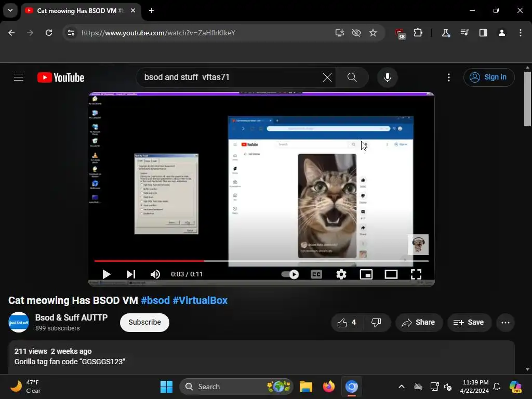
Task: Open the YouTube guide hamburger menu
Action: click(x=19, y=77)
